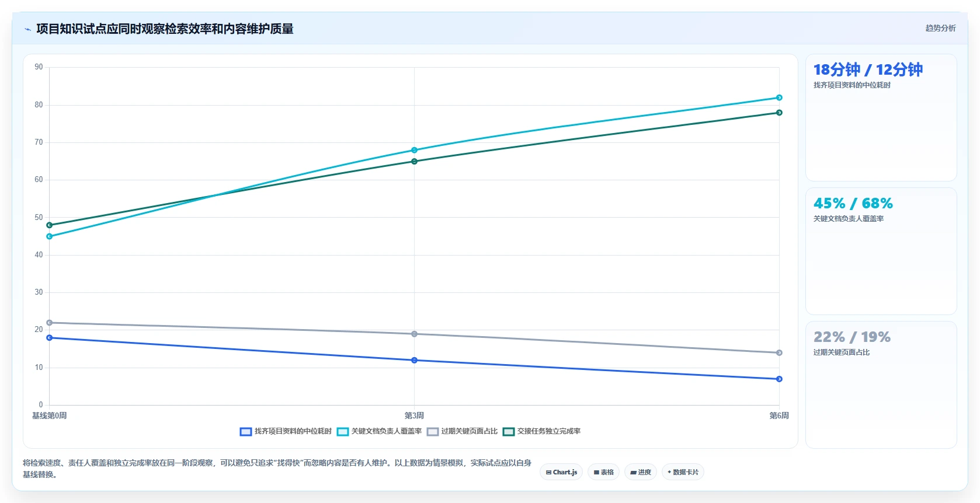Screen dimensions: 980x503
Task: Click the card caption 找齐项目资料的中位耗时
Action: (x=852, y=85)
